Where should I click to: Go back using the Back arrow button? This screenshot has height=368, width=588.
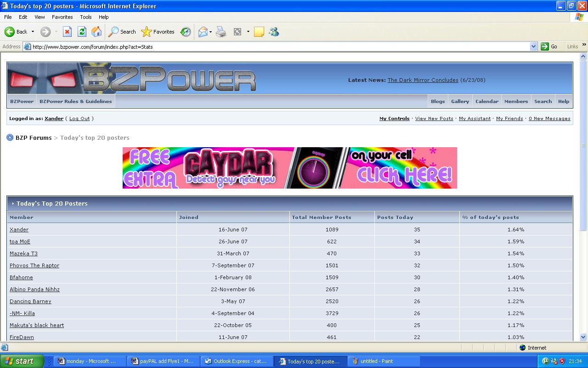(16, 32)
